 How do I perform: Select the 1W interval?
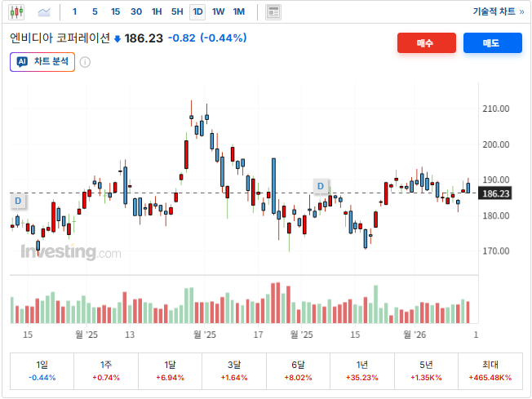point(218,12)
